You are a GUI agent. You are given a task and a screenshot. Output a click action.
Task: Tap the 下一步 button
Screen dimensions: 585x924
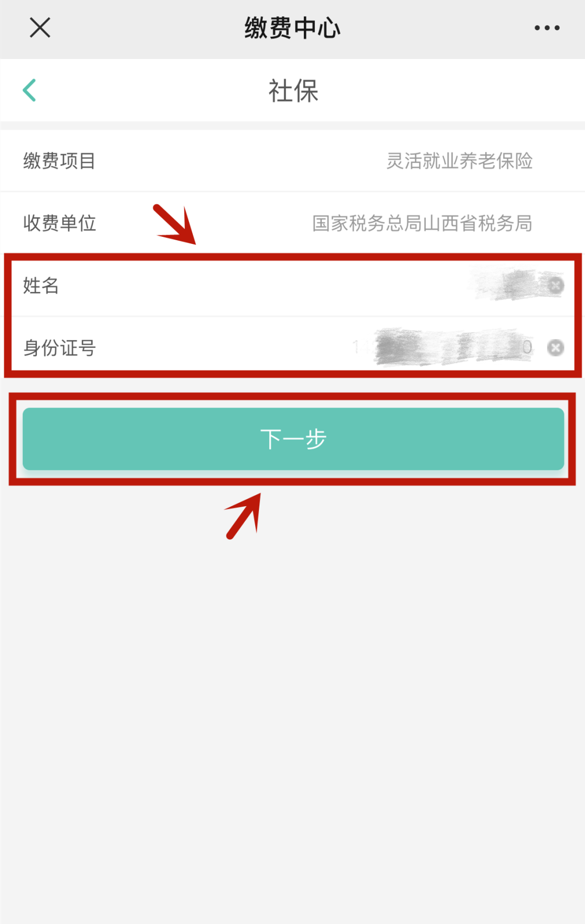point(293,439)
